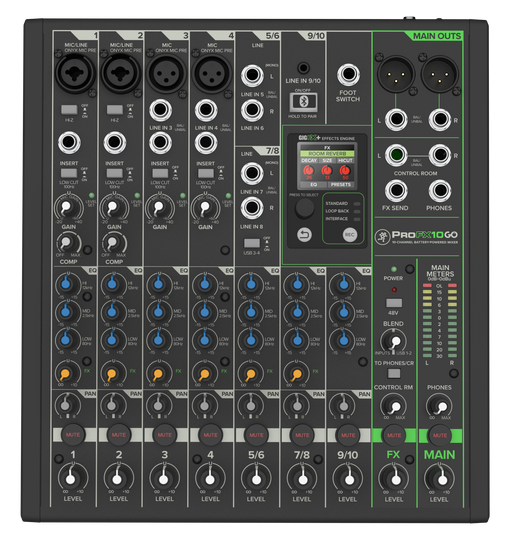This screenshot has width=512, height=536.
Task: Tap the Bluetooth pairing button
Action: 303,102
